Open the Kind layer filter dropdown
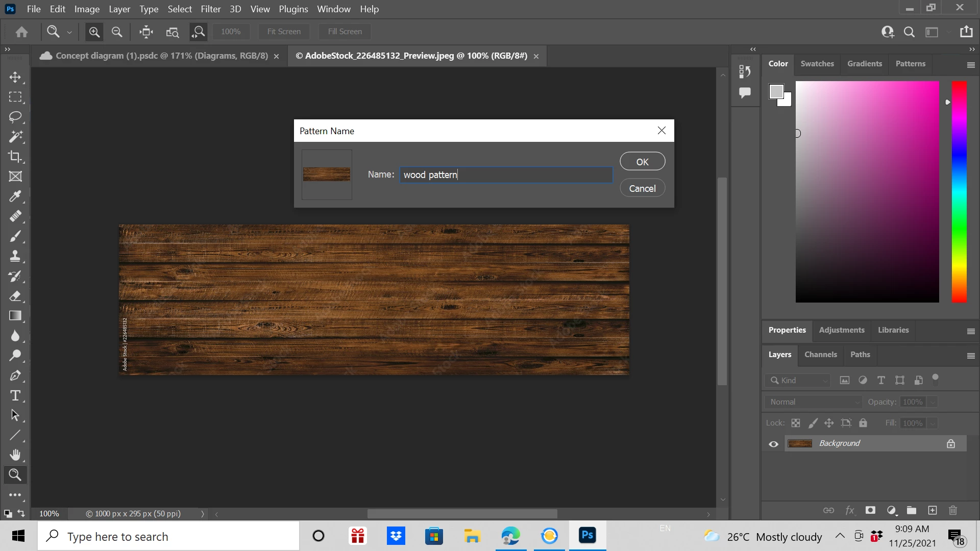980x551 pixels. [798, 380]
